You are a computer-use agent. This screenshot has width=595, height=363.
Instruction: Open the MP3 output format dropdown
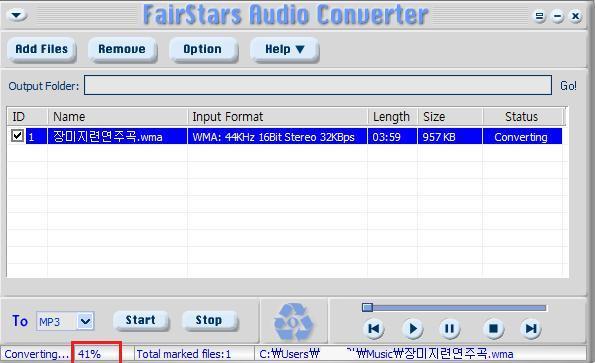click(85, 322)
